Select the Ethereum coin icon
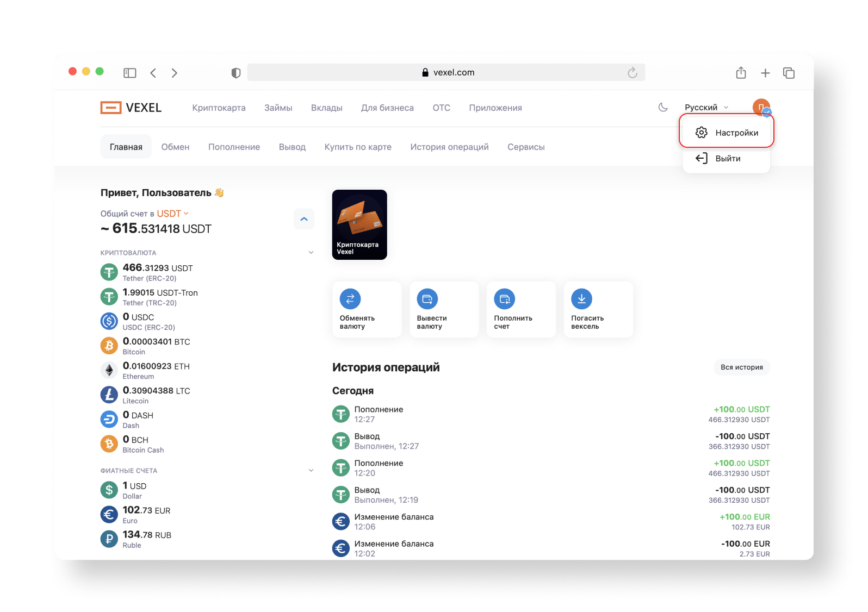The width and height of the screenshot is (868, 612). (109, 370)
